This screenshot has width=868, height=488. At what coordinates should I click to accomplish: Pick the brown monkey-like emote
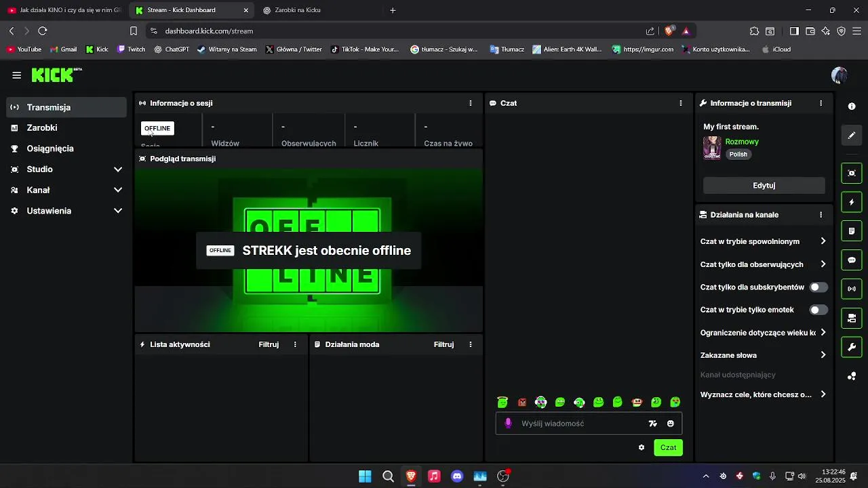point(637,402)
